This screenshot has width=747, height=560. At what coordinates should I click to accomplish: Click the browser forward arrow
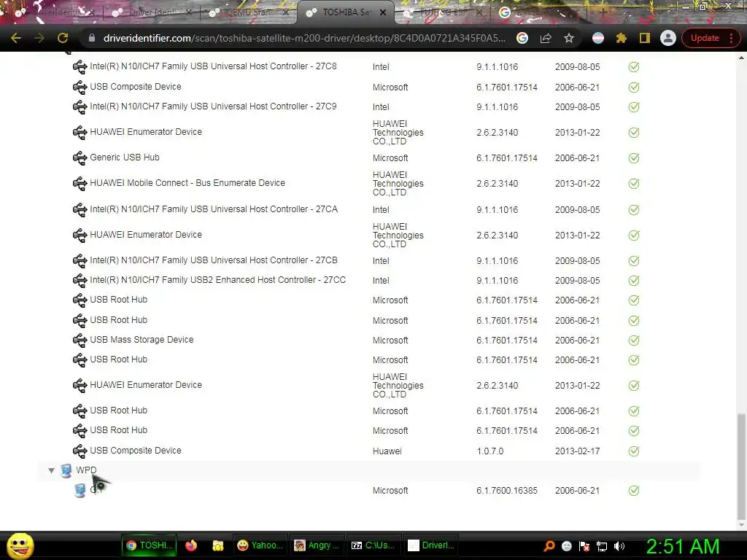(x=39, y=38)
